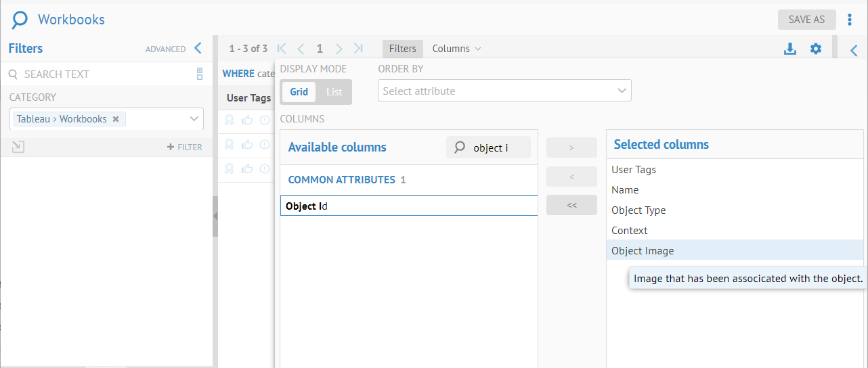Open the Order By attribute dropdown

pyautogui.click(x=504, y=91)
